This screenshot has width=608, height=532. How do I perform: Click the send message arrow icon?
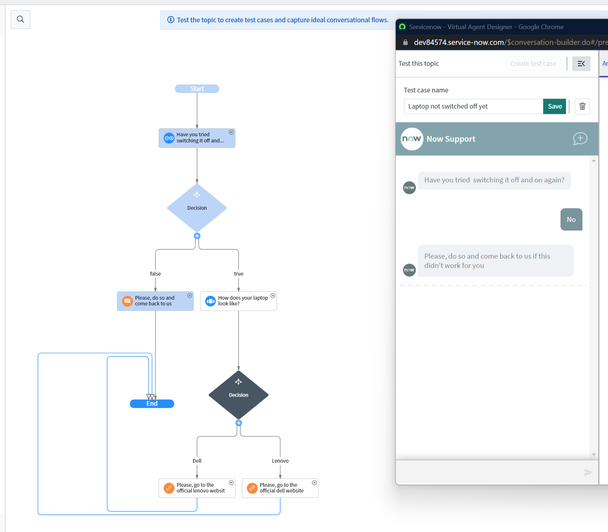pos(588,472)
